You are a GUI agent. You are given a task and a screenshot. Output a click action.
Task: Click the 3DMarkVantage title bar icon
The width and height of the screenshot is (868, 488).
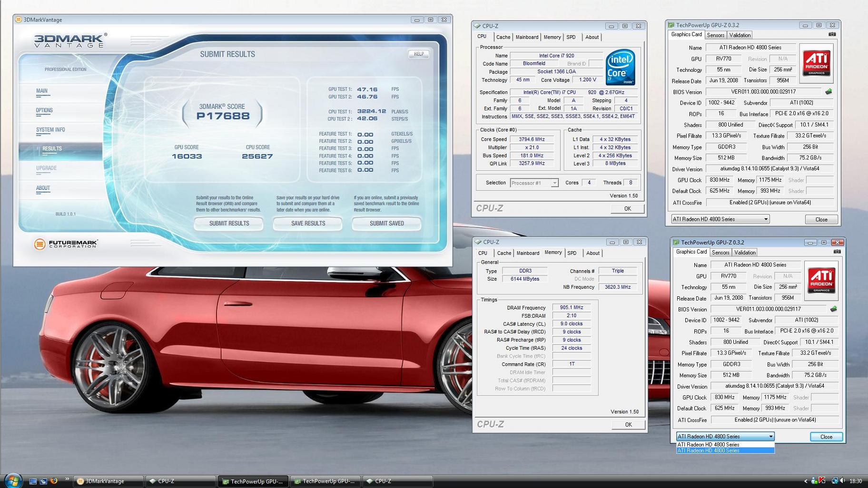19,20
